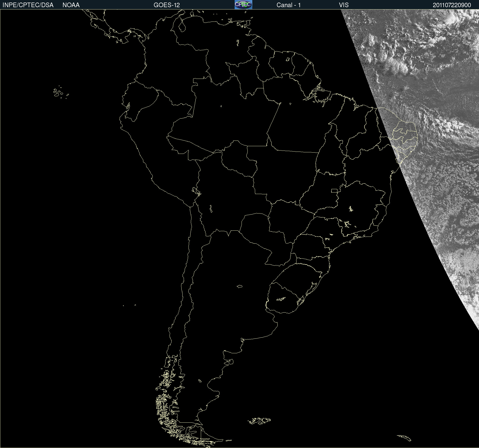Click the Canal - 1 channel label
Viewport: 479px width, 448px height.
pos(289,5)
